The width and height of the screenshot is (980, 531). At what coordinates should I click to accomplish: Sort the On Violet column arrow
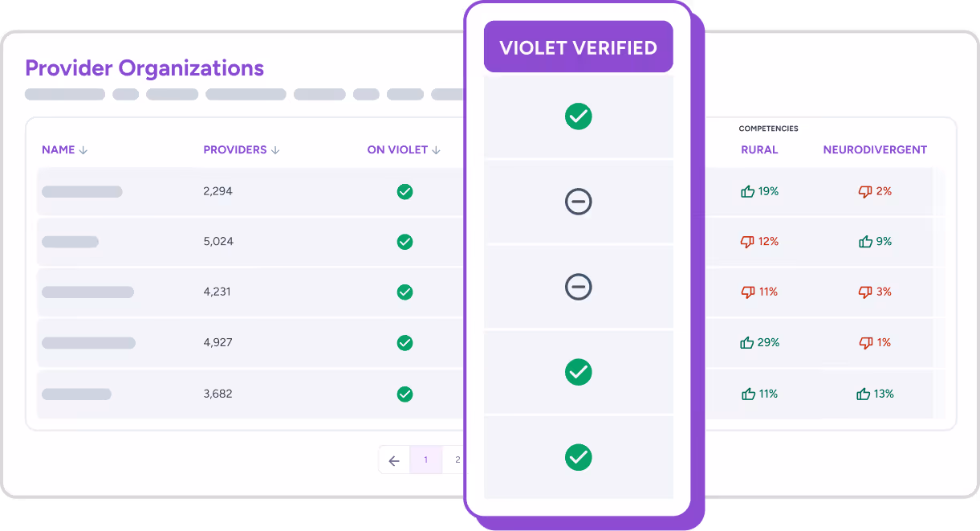coord(436,149)
